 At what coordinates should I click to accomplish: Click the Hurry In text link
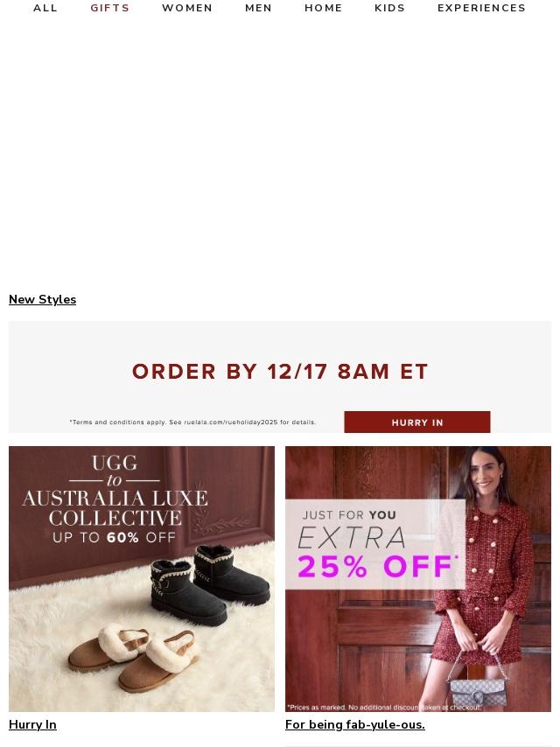coord(32,724)
